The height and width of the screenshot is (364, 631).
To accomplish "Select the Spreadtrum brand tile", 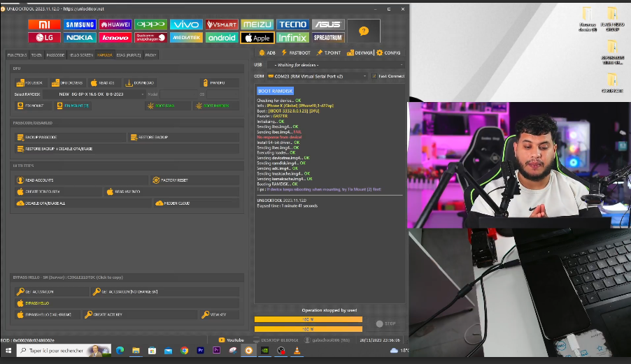I will tap(328, 38).
